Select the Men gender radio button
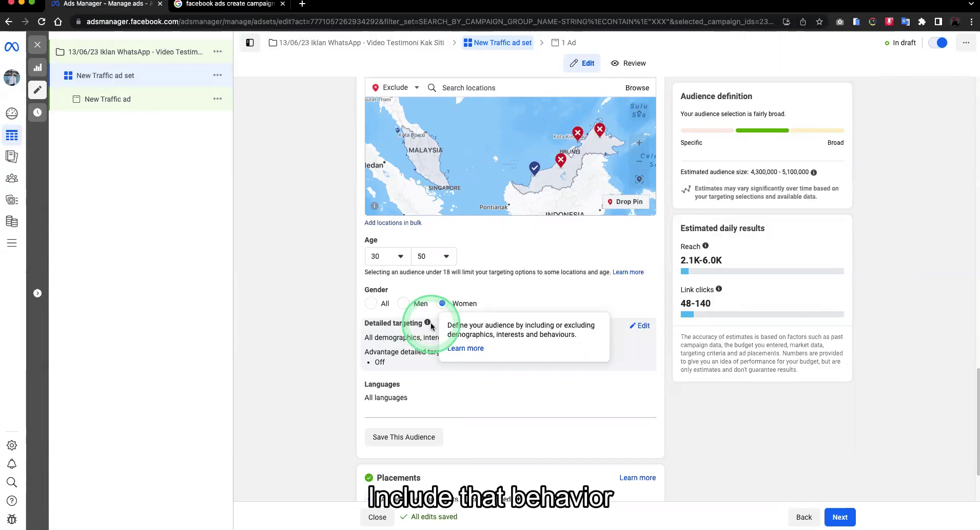The image size is (980, 530). pos(403,304)
